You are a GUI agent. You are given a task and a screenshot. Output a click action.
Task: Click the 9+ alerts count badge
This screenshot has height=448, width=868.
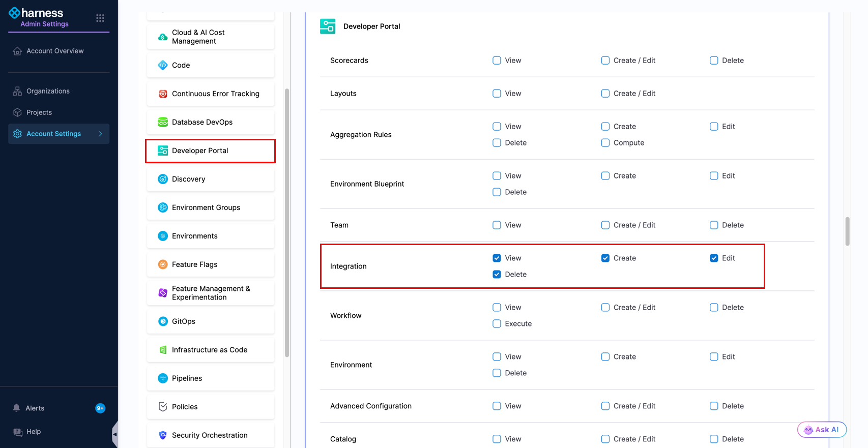[100, 408]
